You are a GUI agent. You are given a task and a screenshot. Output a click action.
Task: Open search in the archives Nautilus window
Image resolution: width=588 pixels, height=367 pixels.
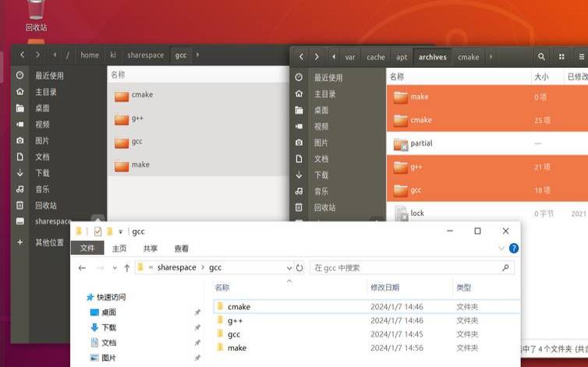tap(541, 57)
